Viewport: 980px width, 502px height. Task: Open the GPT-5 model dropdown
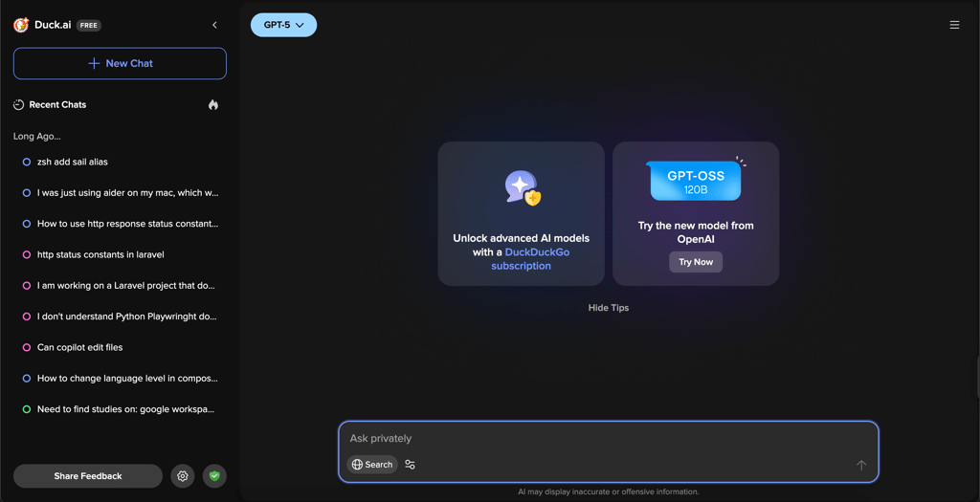click(x=283, y=25)
